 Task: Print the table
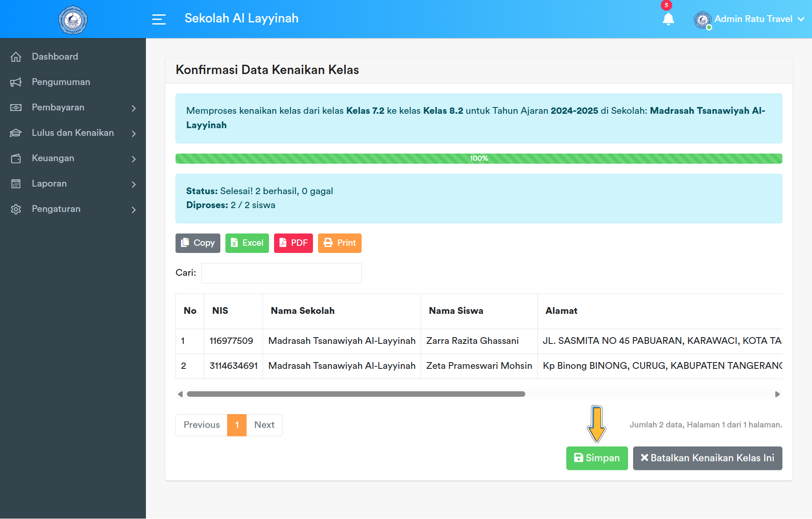coord(340,243)
